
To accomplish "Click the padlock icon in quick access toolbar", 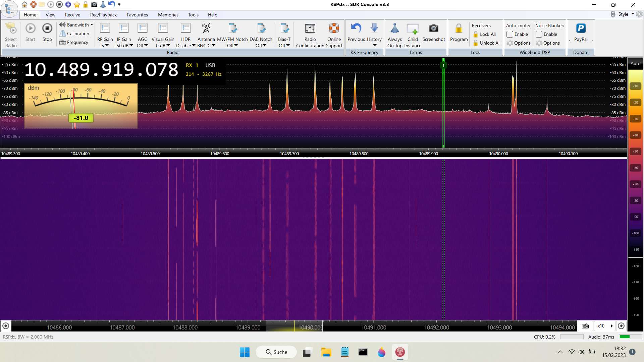I will point(86,4).
